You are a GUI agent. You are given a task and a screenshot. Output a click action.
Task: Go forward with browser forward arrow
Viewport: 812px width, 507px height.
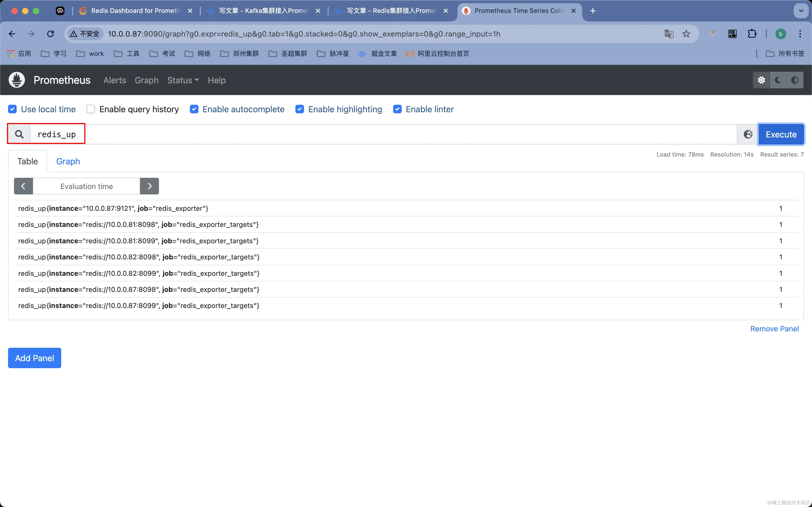point(31,34)
